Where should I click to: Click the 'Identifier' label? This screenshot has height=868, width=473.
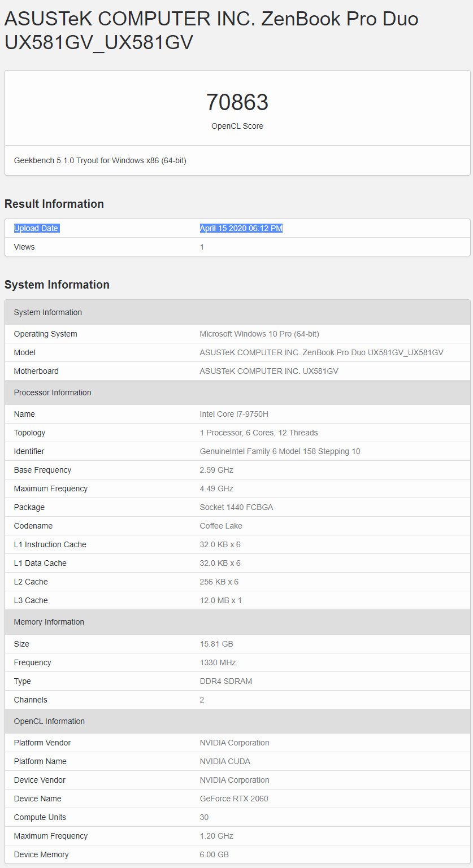(x=29, y=451)
